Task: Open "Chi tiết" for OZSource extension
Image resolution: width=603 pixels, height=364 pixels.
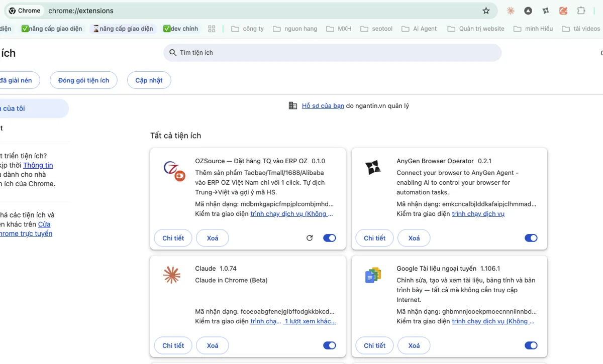Action: [x=173, y=238]
